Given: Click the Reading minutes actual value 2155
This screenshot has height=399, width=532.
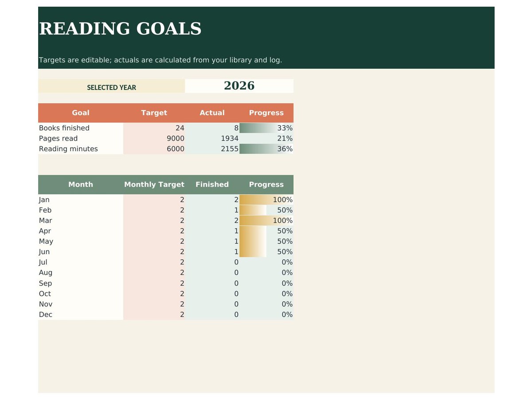Looking at the screenshot, I should pos(212,149).
